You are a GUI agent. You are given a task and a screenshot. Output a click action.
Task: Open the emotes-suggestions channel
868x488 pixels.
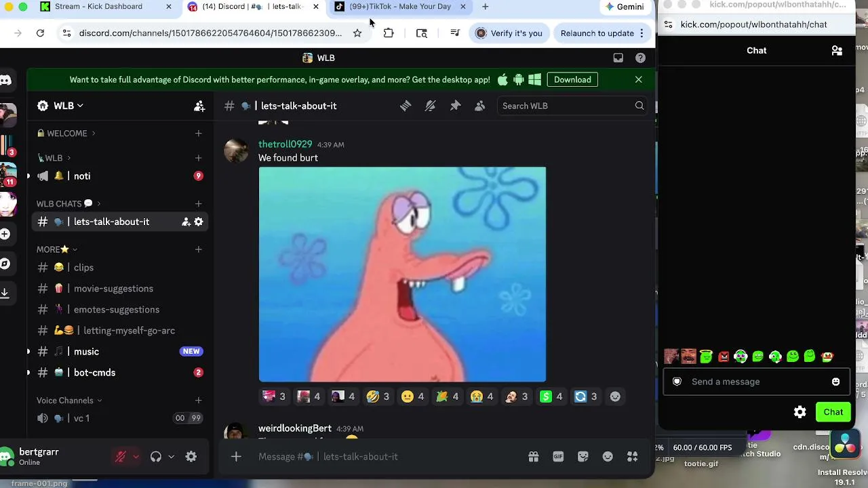[x=117, y=310]
